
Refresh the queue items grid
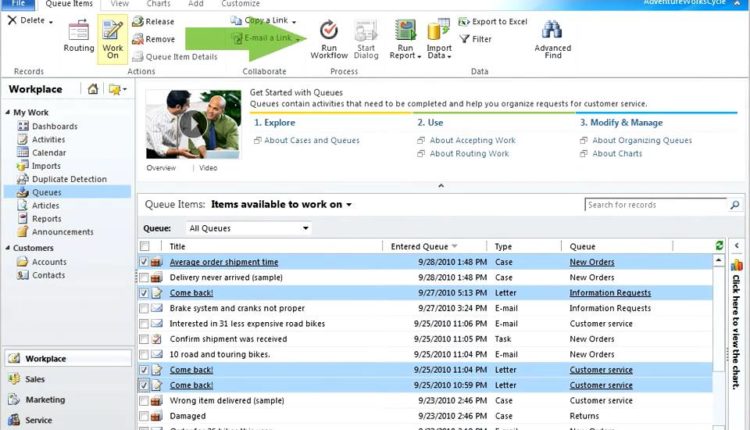coord(719,246)
